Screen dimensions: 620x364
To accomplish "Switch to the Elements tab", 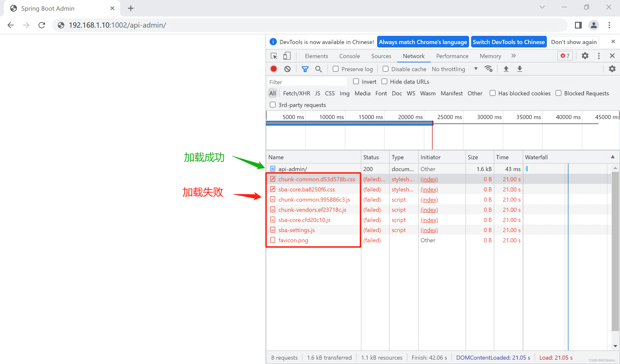I will point(316,56).
